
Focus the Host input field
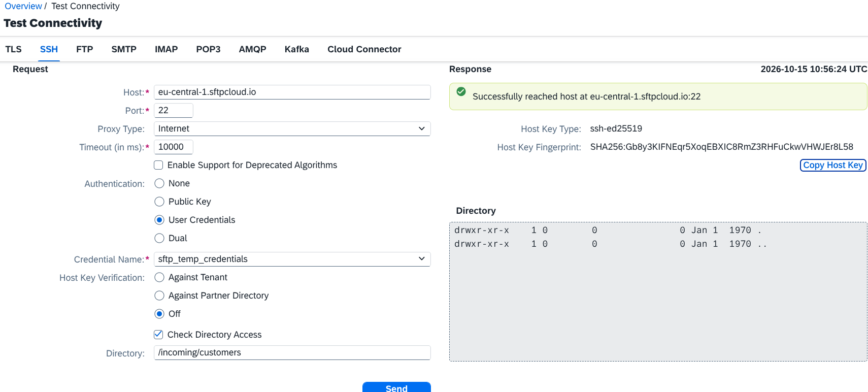(292, 92)
